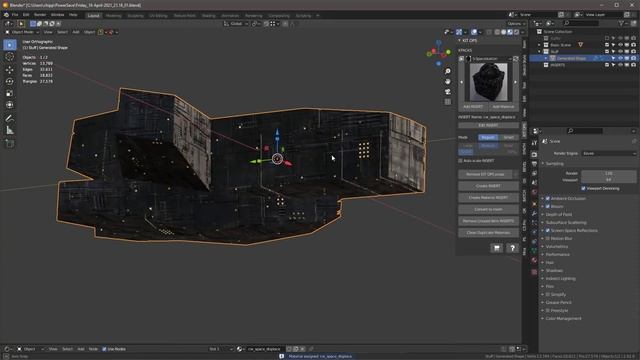Select the Select Box tool

(x=10, y=44)
